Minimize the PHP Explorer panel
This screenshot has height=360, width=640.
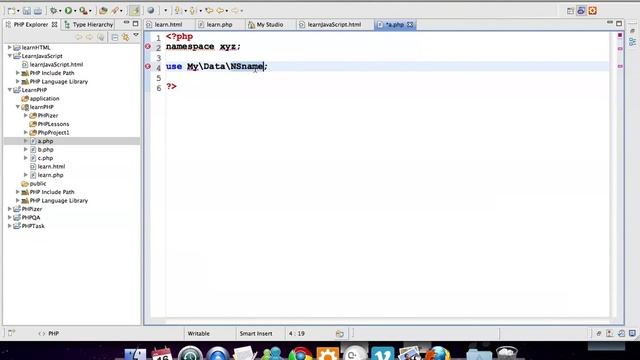point(127,23)
